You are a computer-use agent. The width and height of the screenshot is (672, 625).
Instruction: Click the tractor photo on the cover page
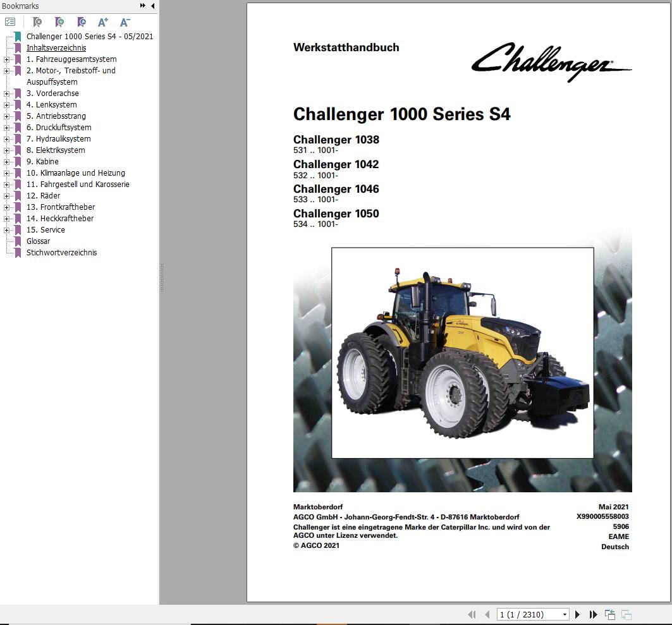[x=462, y=353]
